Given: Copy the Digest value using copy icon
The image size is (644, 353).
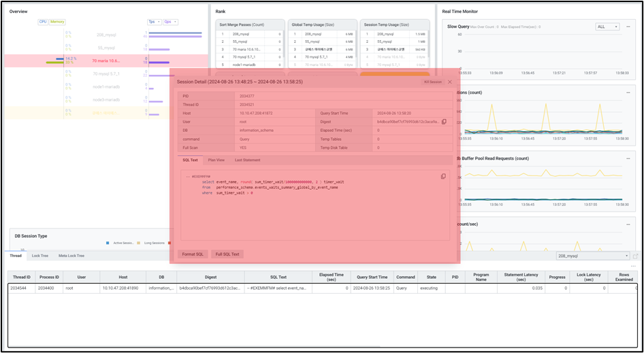Looking at the screenshot, I should coord(444,122).
